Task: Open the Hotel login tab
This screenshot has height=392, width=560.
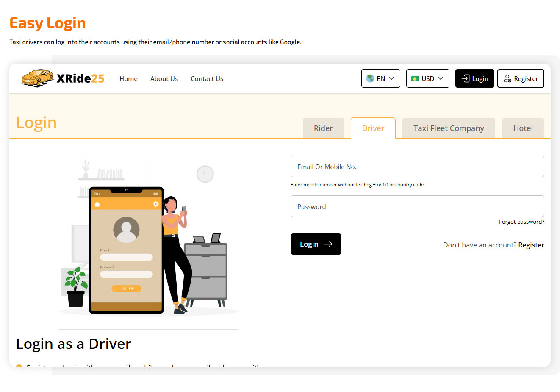Action: 523,128
